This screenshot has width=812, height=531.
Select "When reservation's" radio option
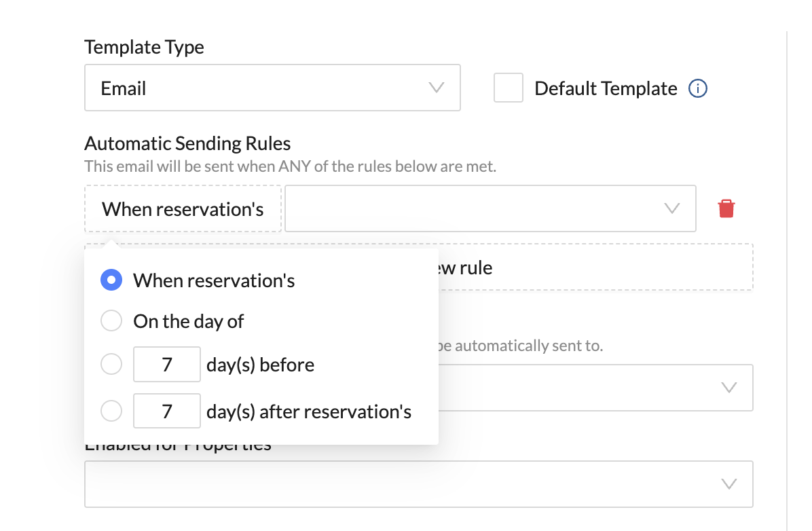(111, 280)
